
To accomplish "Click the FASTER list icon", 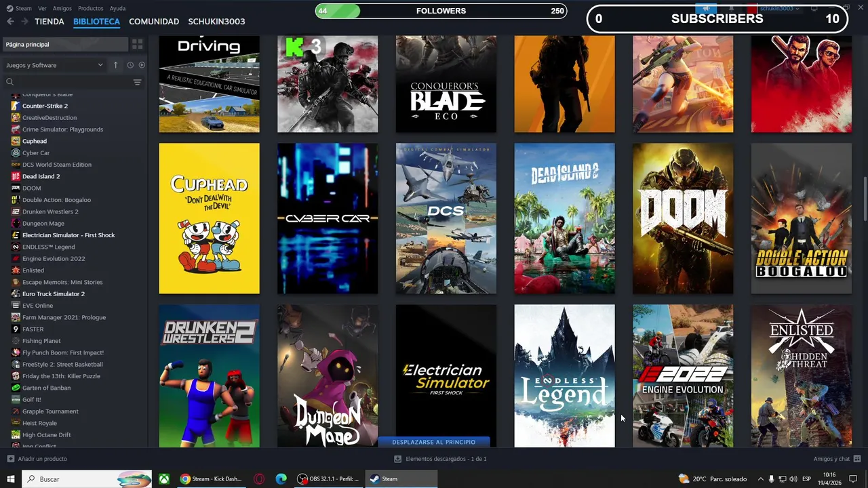I will point(16,329).
